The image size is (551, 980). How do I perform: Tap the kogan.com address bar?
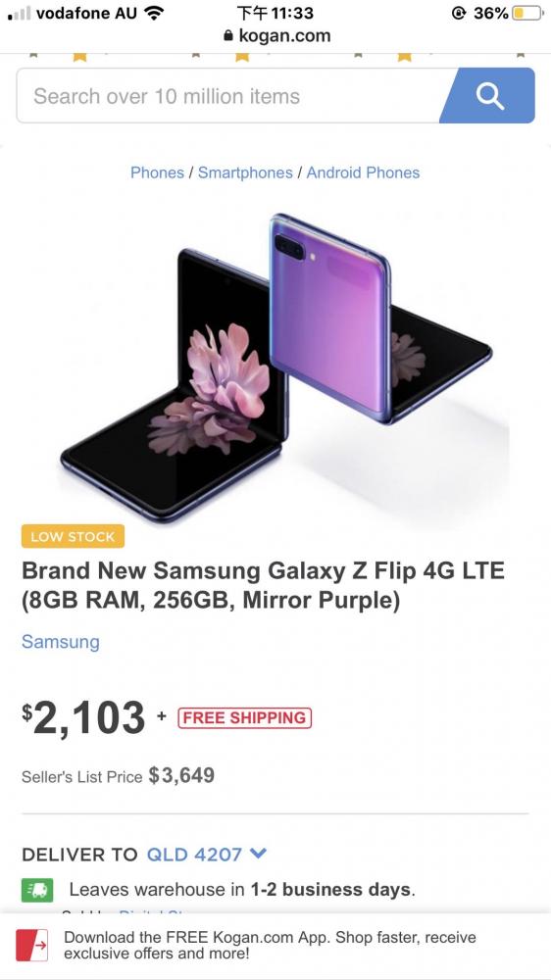click(275, 36)
